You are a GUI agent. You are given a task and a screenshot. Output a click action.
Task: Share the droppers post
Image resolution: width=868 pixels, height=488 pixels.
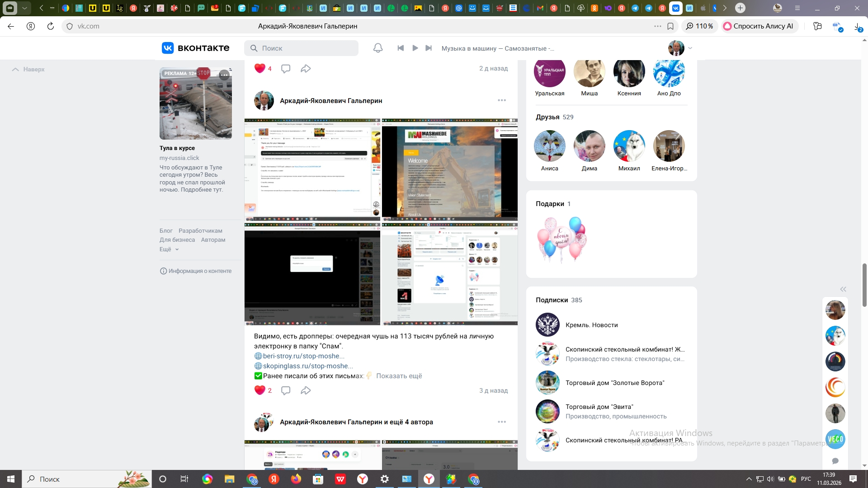tap(306, 390)
